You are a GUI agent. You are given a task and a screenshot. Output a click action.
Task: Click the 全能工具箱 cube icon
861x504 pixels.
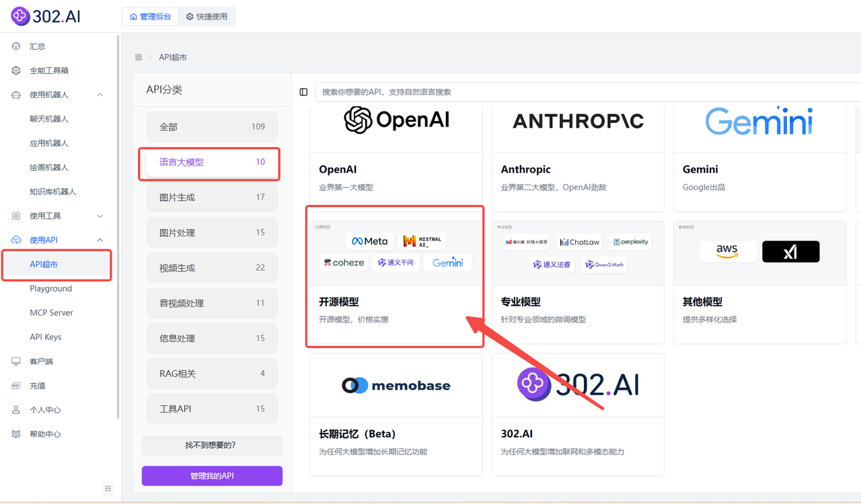(x=16, y=71)
